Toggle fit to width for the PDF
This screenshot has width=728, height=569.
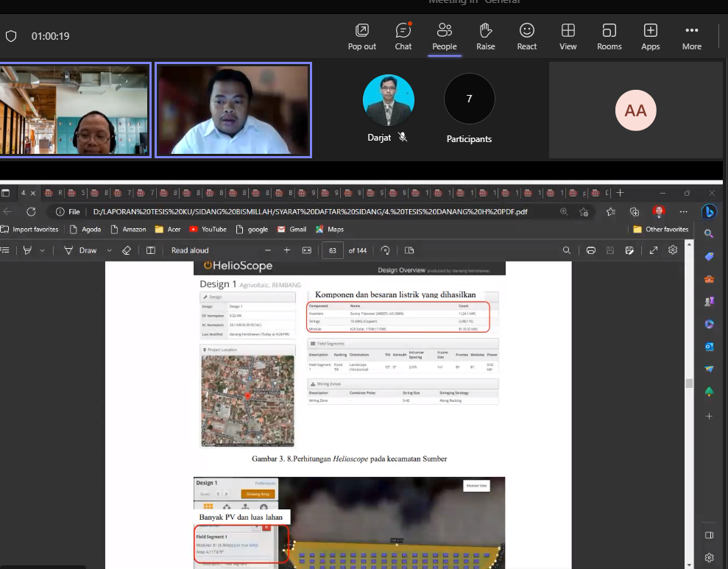[307, 250]
